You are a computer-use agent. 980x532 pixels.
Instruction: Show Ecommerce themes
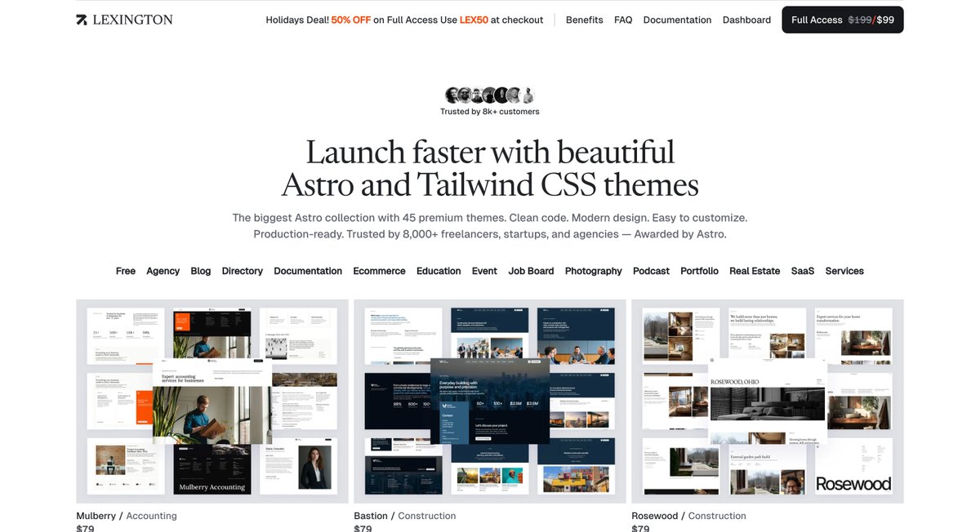(379, 271)
